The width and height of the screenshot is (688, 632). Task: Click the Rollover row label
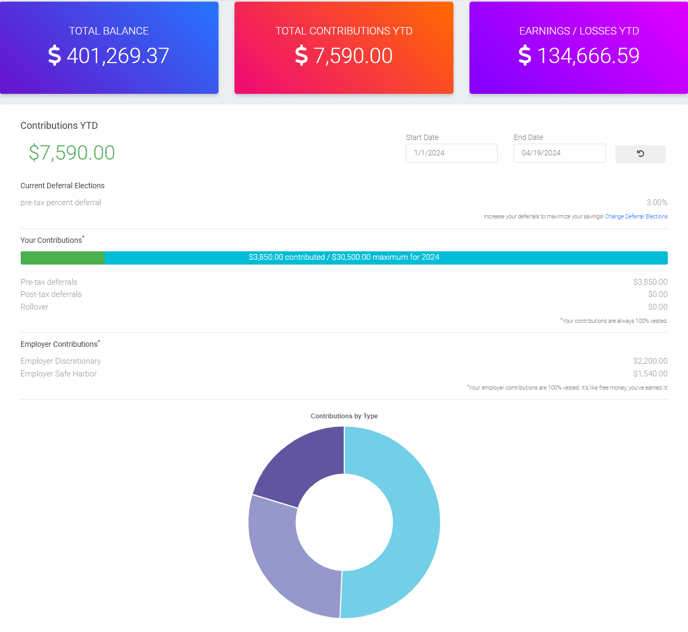click(34, 307)
